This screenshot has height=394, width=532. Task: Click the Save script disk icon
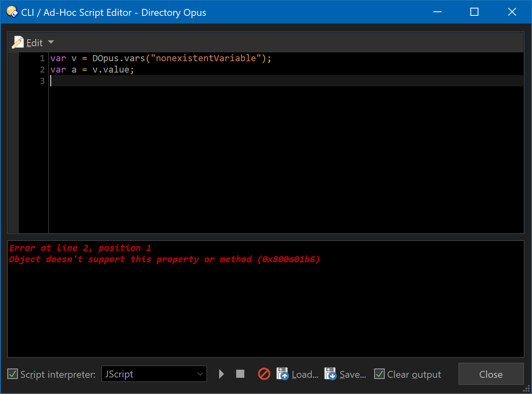click(330, 374)
